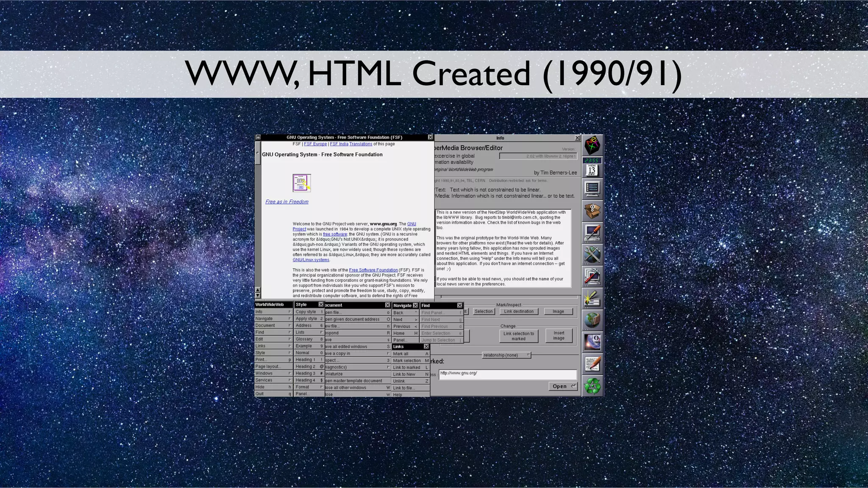This screenshot has height=488, width=868.
Task: Click the version field in the Info panel
Action: [538, 156]
